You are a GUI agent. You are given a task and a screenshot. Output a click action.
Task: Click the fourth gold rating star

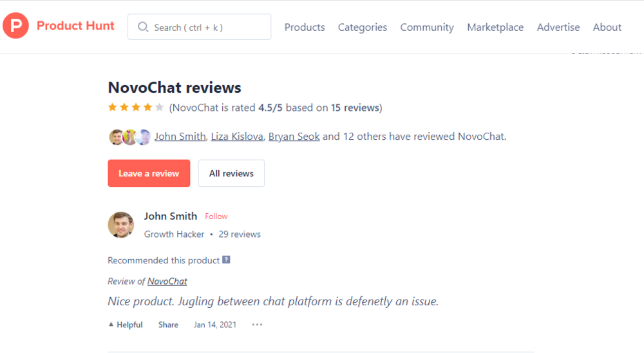pyautogui.click(x=148, y=108)
